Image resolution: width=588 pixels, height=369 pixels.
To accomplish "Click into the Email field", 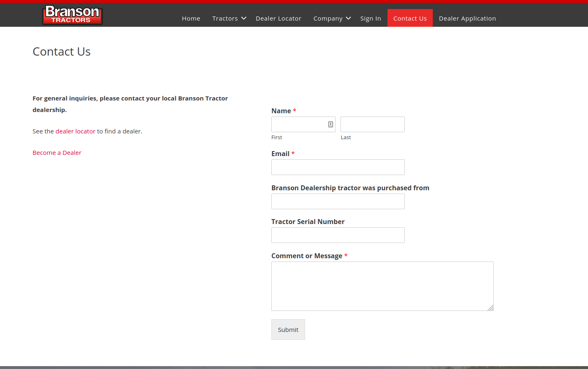I will click(338, 167).
